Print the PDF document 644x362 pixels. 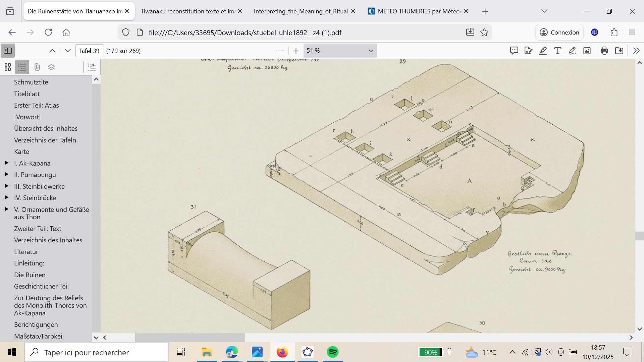(x=604, y=51)
